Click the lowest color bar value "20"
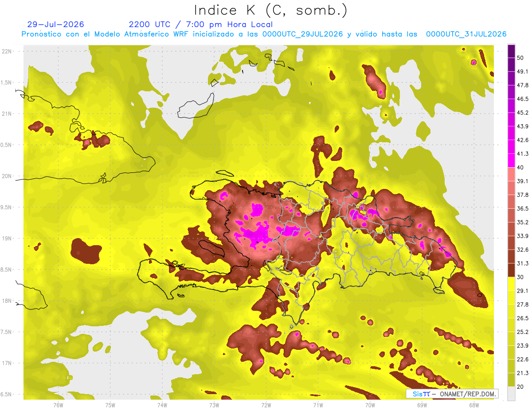The image size is (532, 411). (520, 387)
